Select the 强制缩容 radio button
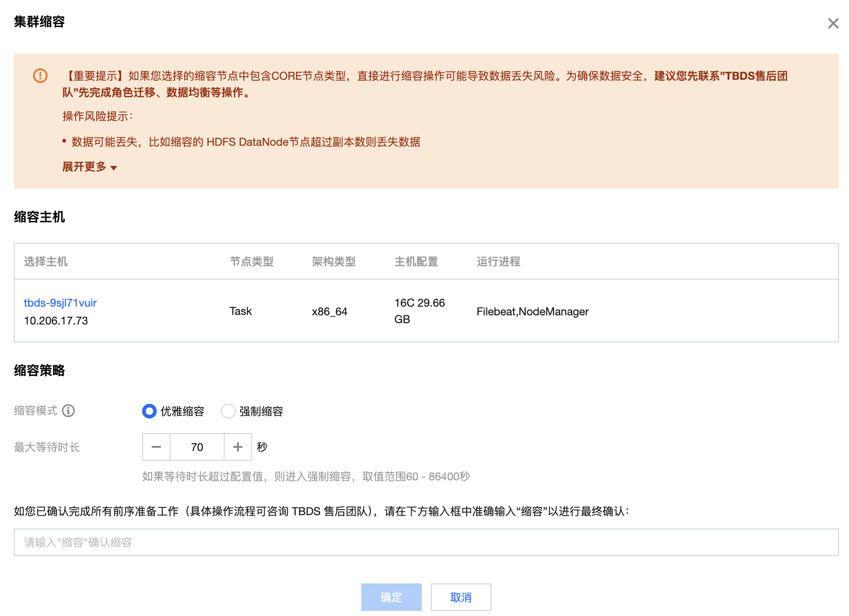 tap(228, 411)
